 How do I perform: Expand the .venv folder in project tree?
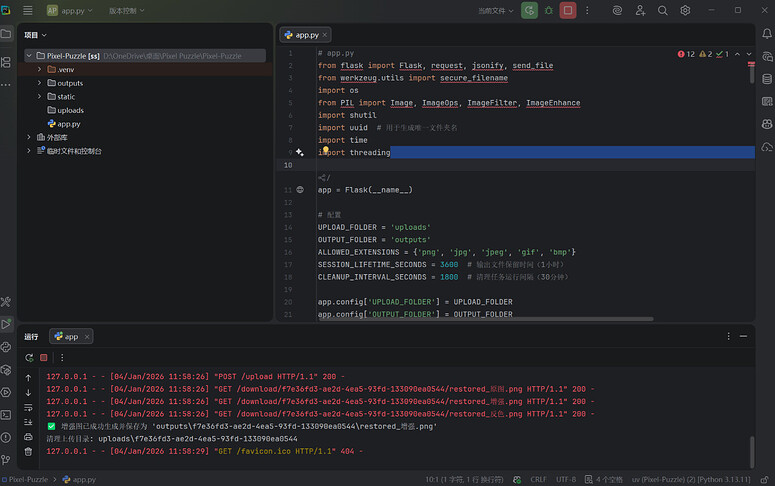click(x=38, y=69)
